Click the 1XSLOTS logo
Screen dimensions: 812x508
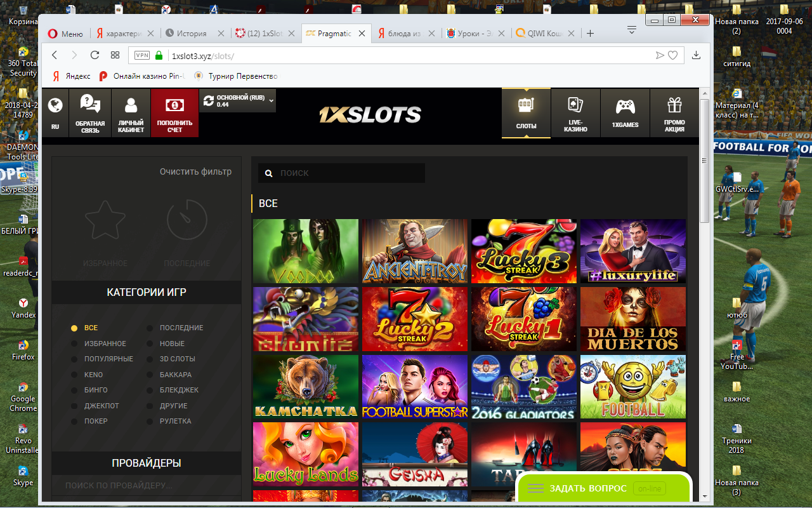tap(370, 114)
